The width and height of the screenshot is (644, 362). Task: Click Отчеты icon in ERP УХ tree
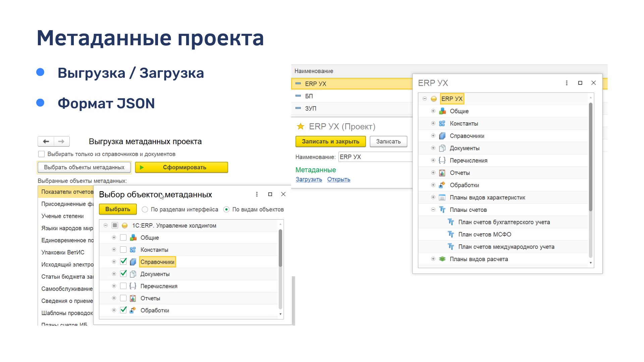point(442,173)
